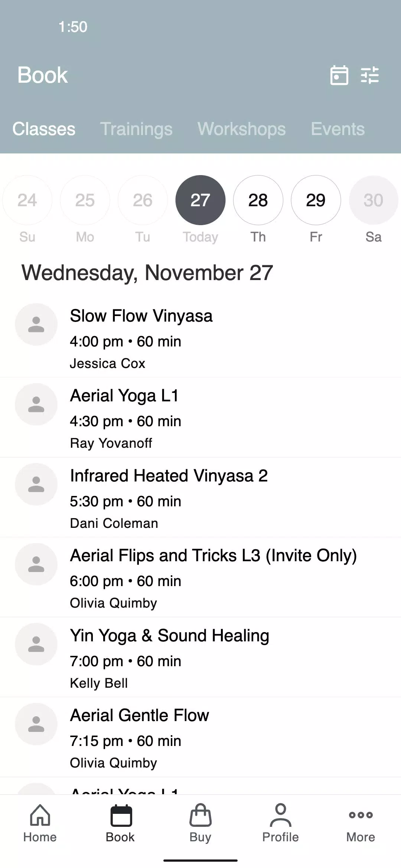Tap Ray Yovanoff instructor thumbnail
The height and width of the screenshot is (868, 401).
(x=36, y=404)
